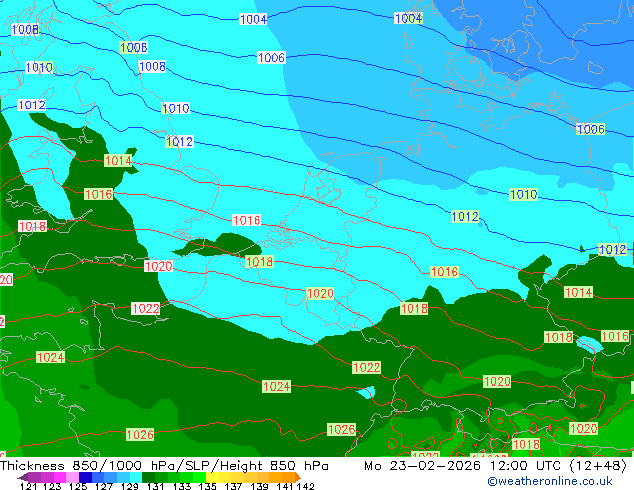The image size is (634, 490).
Task: Click the westernmost red 1022 isobar label
Action: coord(146,308)
